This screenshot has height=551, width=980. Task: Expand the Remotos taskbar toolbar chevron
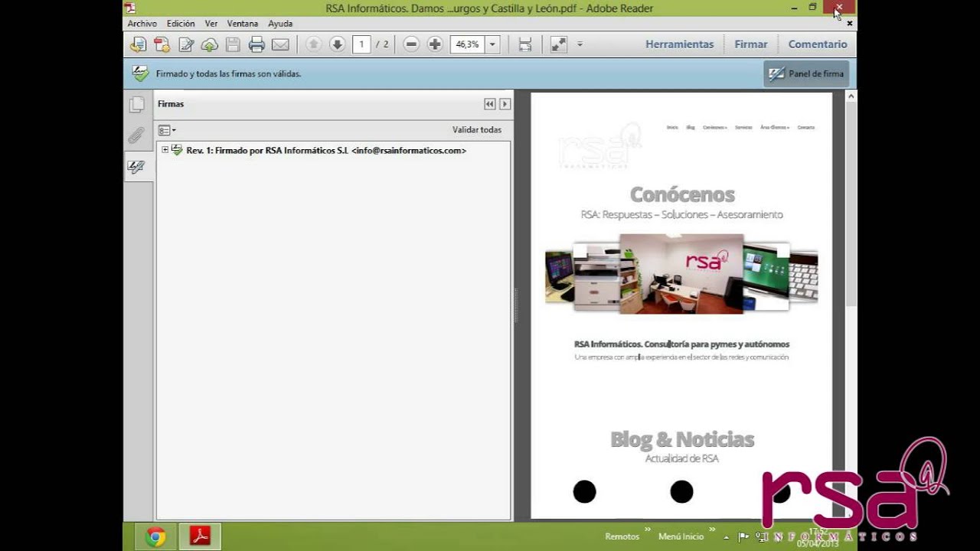(x=647, y=530)
